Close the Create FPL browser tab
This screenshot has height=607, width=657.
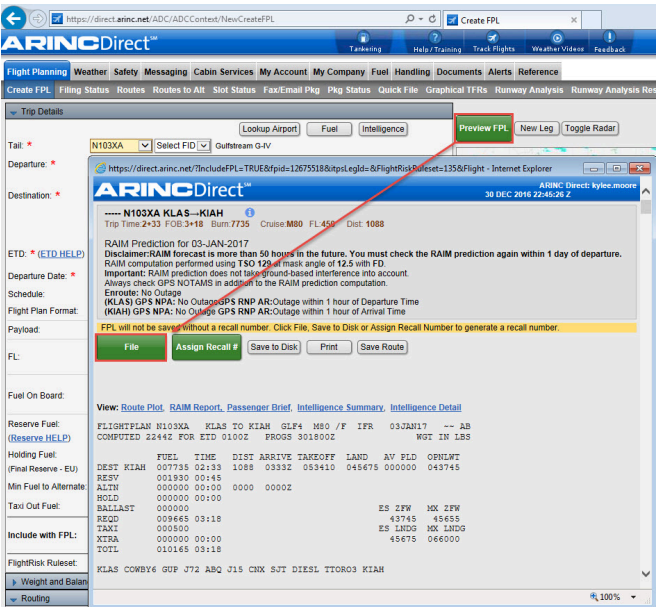click(574, 20)
